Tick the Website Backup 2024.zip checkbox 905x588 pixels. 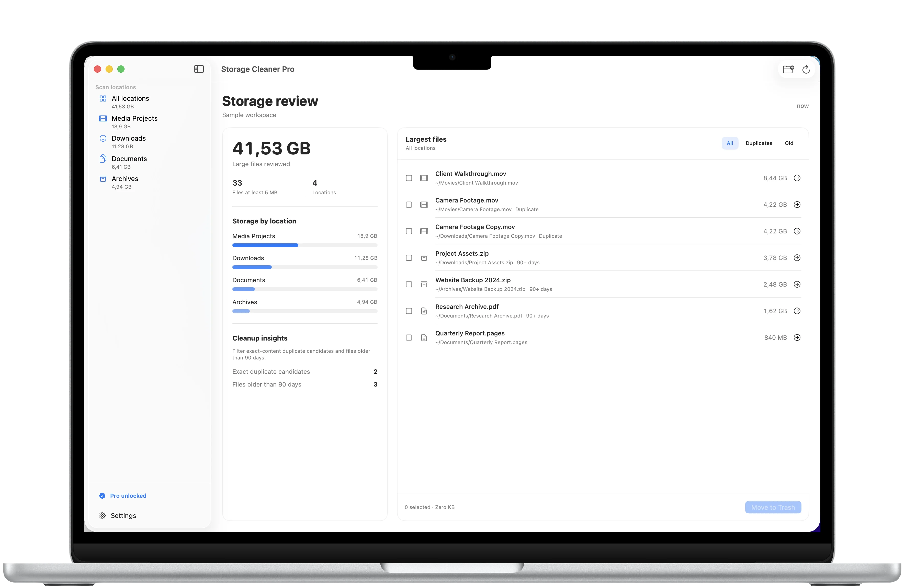pos(409,285)
